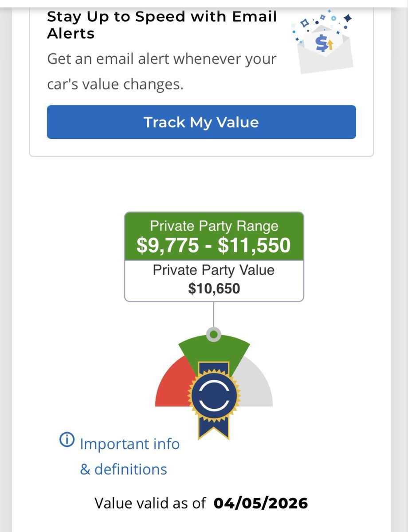The image size is (408, 532).
Task: Click the 04/05/2026 valid date
Action: pos(260,503)
